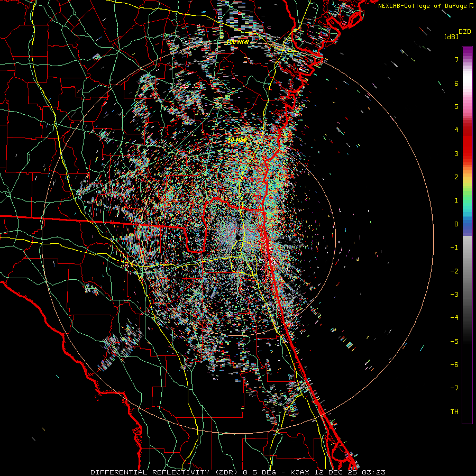Click the -4 value on the dB scale
Viewport: 476px width, 476px height.
click(454, 317)
